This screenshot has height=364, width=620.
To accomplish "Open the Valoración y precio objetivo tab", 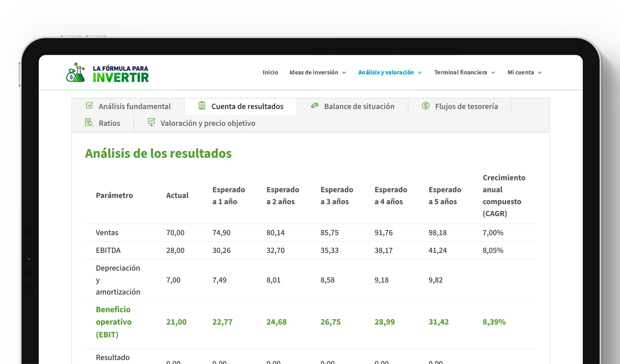I will (x=201, y=124).
